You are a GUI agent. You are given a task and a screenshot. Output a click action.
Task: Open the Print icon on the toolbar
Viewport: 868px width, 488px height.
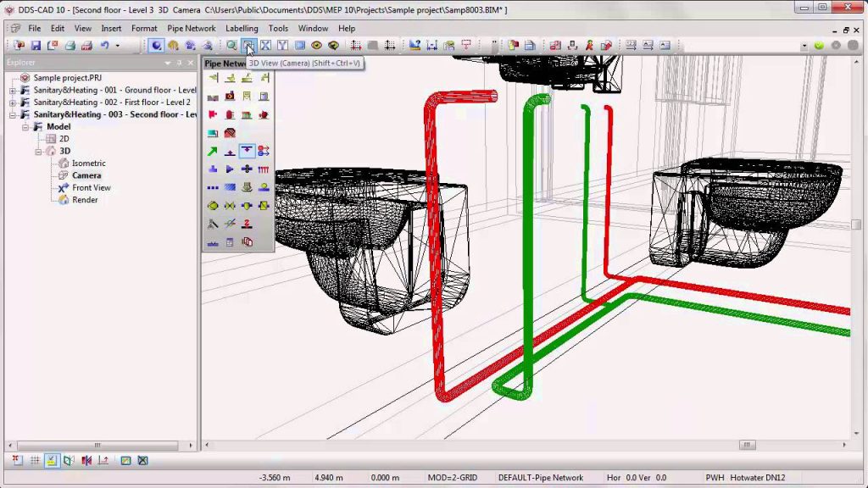click(70, 46)
